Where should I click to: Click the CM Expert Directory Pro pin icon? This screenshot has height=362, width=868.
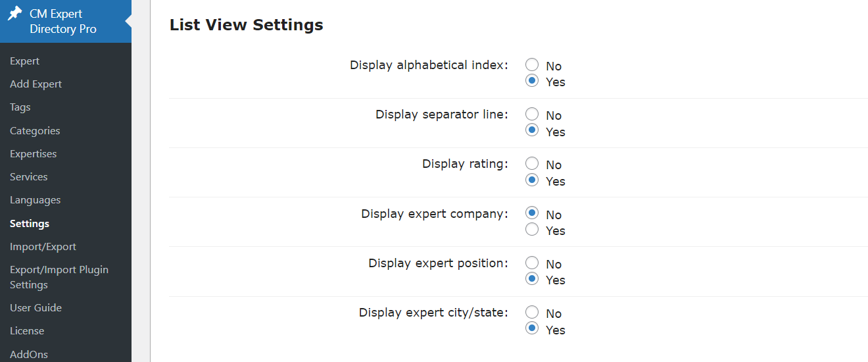[x=15, y=14]
